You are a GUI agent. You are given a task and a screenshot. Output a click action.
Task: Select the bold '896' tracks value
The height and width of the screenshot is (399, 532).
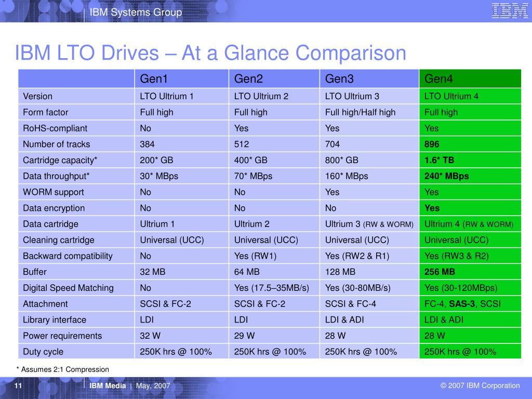[x=432, y=144]
